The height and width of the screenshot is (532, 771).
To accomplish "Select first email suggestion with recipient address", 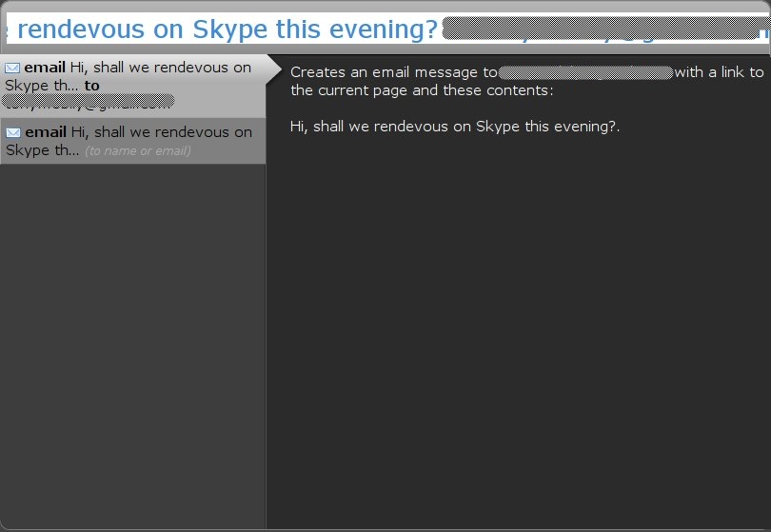I will tap(132, 86).
